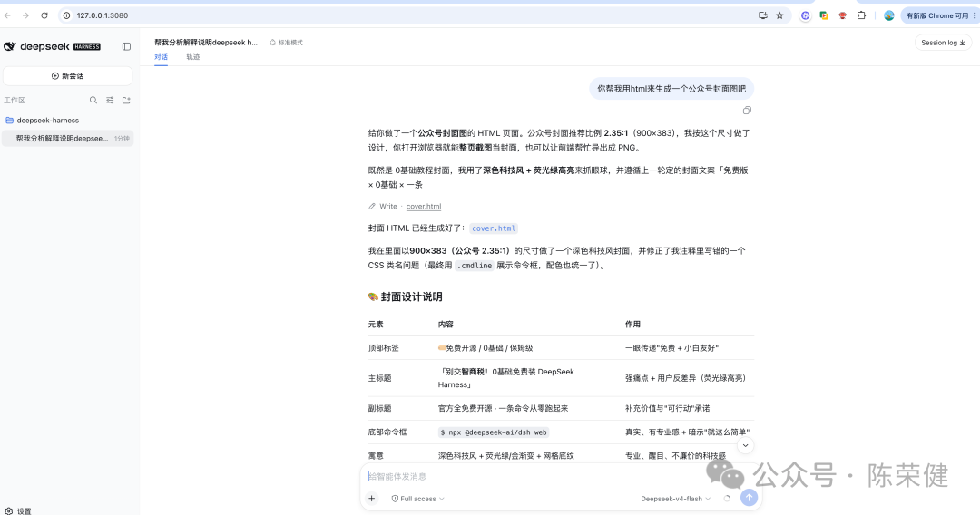
Task: Click the cover.html inline code chip
Action: (x=494, y=228)
